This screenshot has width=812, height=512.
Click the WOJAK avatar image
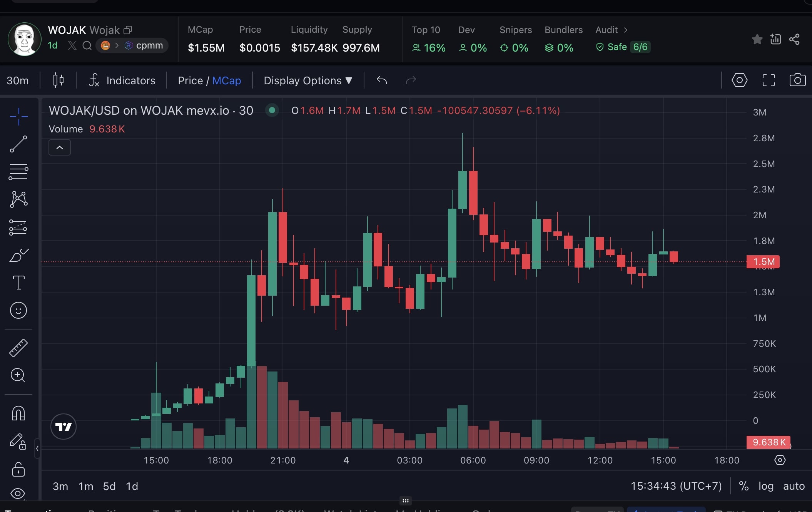pyautogui.click(x=25, y=39)
